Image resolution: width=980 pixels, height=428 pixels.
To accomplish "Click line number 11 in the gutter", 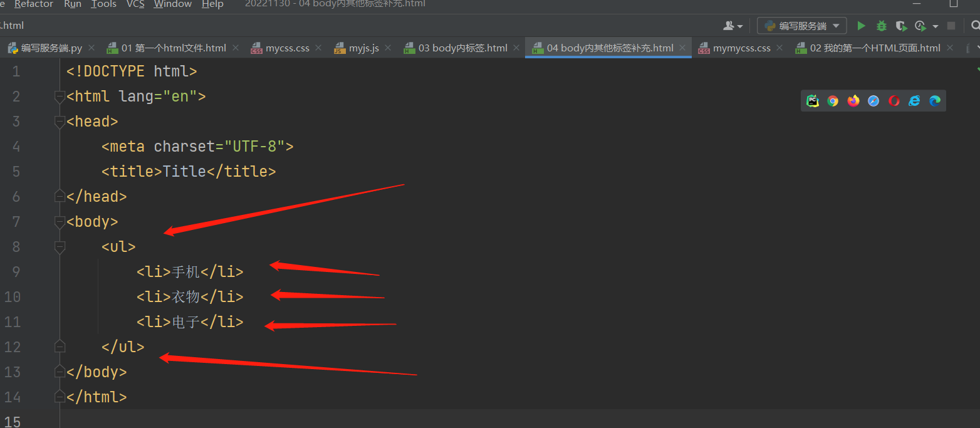I will click(12, 322).
